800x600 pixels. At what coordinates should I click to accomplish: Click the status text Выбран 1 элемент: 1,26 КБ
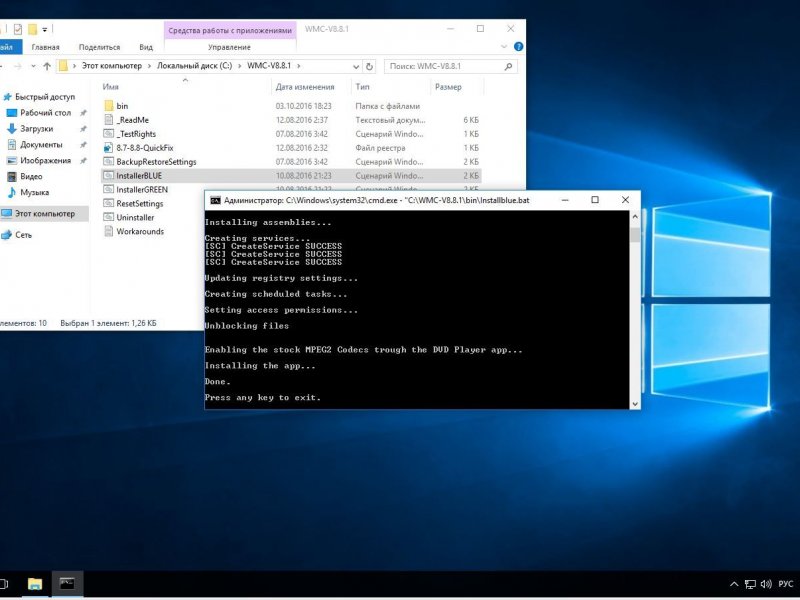(108, 323)
